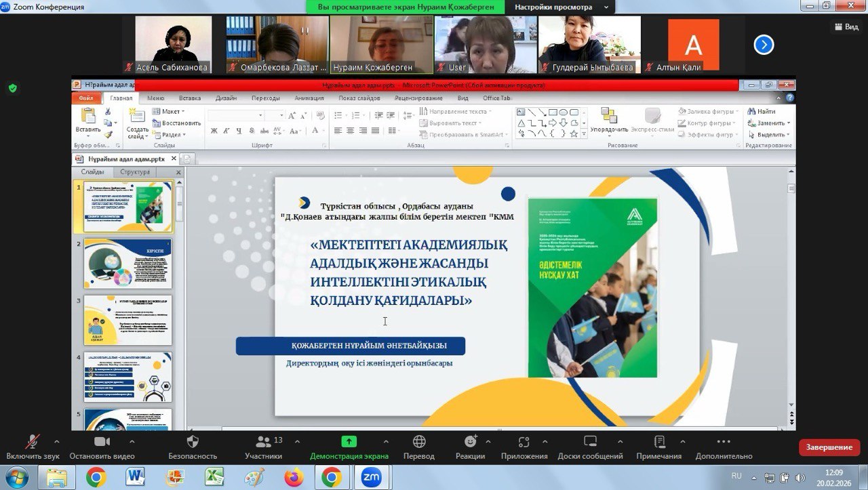Image resolution: width=868 pixels, height=490 pixels.
Task: Open the Reactions smiley icon
Action: (470, 443)
